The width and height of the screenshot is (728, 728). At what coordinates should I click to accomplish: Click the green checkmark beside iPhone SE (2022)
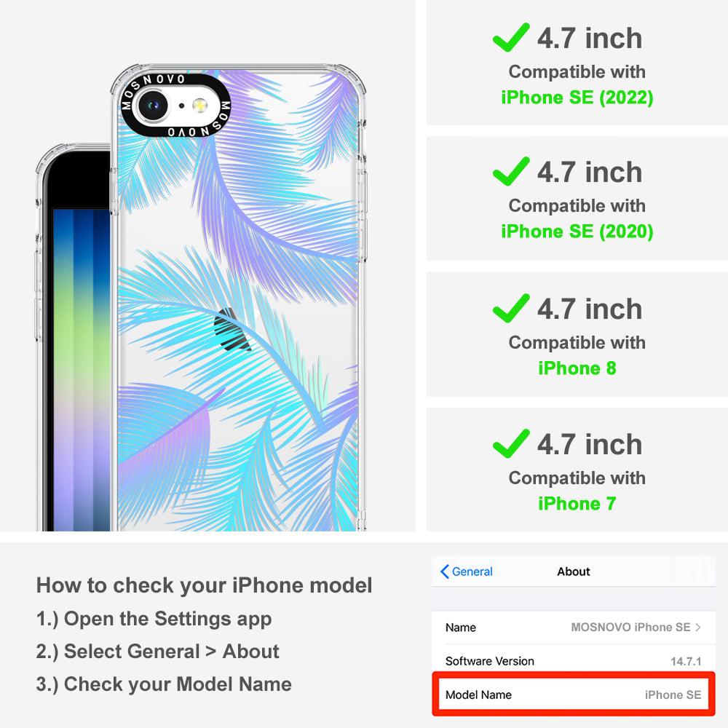pyautogui.click(x=511, y=37)
